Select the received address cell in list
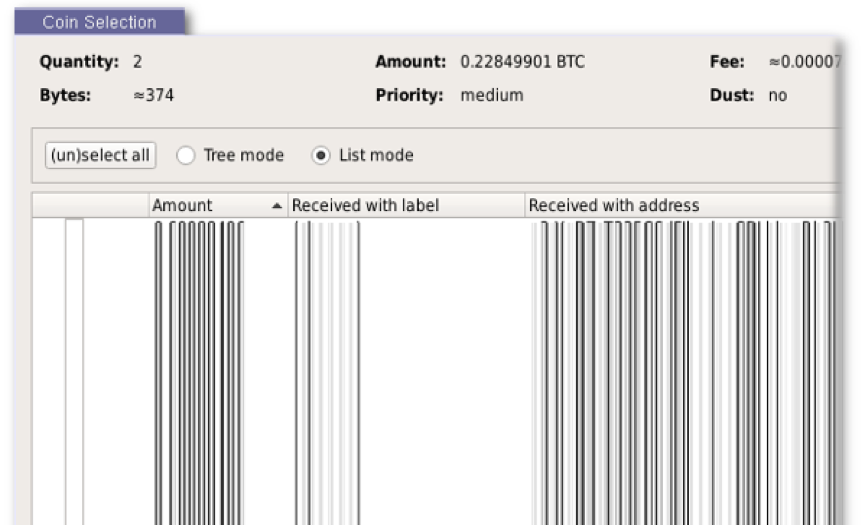Image resolution: width=864 pixels, height=525 pixels. (683, 371)
